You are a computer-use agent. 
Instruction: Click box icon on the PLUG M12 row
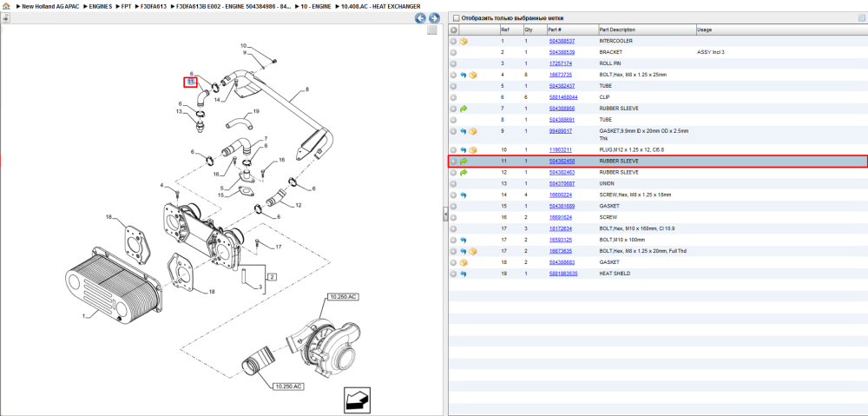473,150
